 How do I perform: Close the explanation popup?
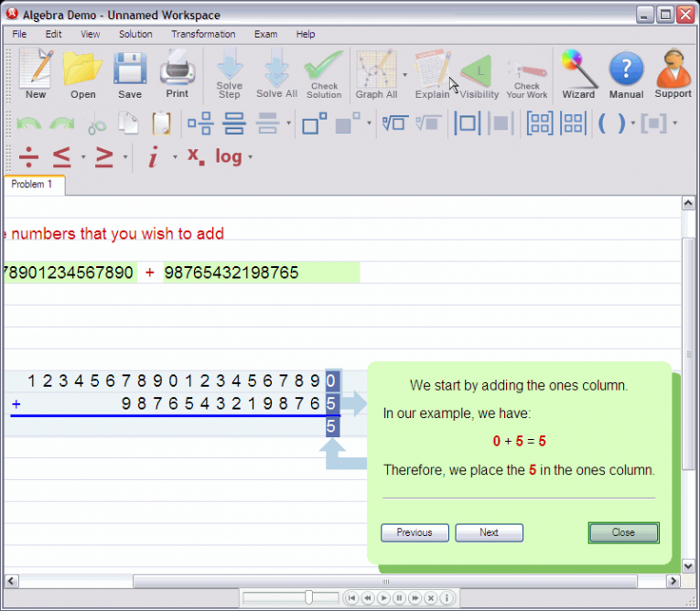coord(623,532)
